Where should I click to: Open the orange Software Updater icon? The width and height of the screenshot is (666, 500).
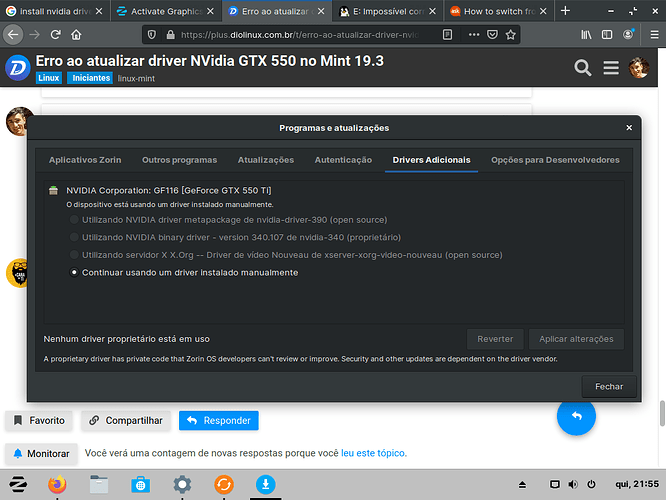click(x=224, y=484)
